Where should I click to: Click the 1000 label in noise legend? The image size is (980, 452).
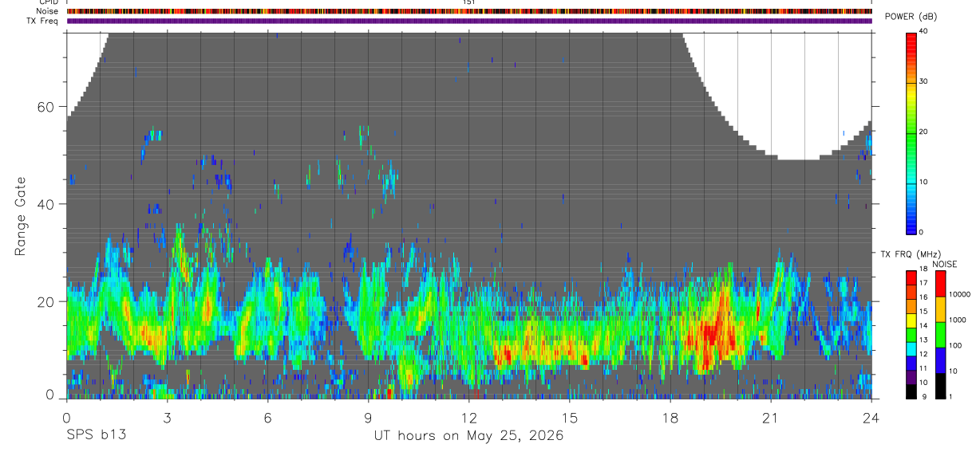pos(957,320)
